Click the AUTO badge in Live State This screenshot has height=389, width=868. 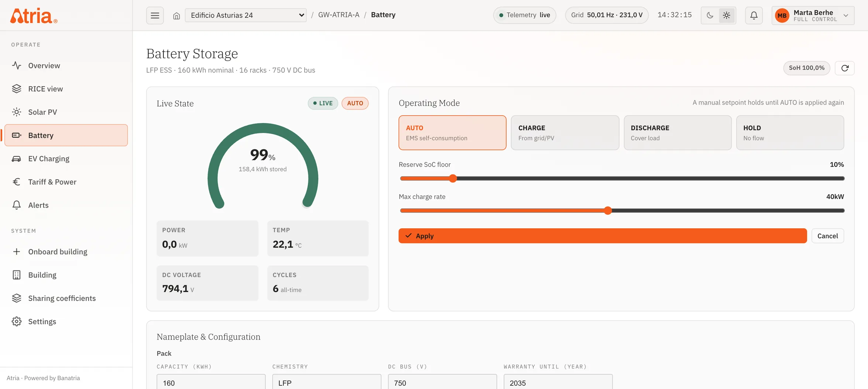coord(355,103)
